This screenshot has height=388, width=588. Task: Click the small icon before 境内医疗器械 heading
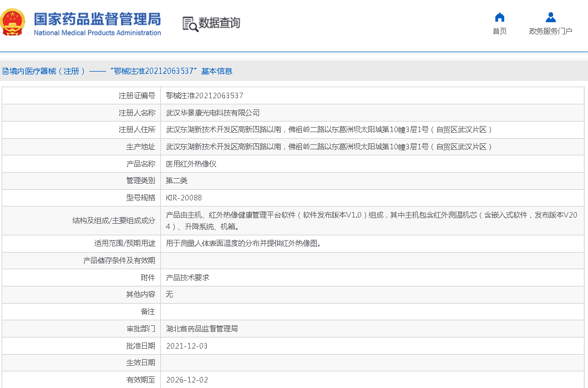click(4, 71)
